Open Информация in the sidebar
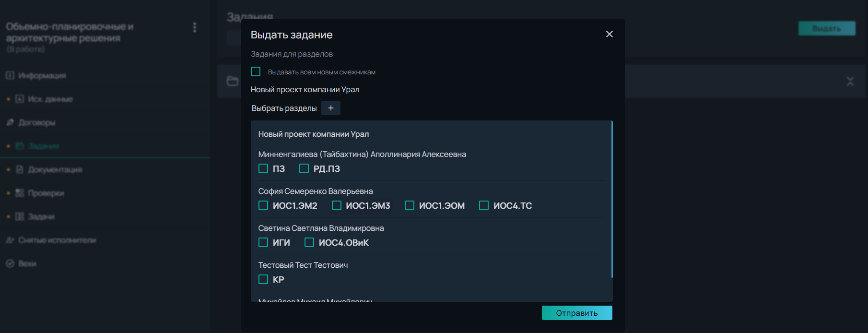Screen dimensions: 868x333 [x=42, y=75]
